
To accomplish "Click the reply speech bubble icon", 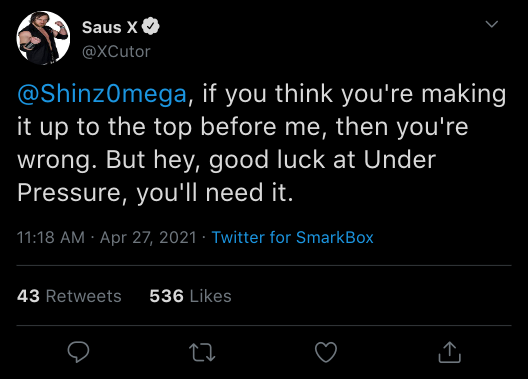I will [78, 352].
